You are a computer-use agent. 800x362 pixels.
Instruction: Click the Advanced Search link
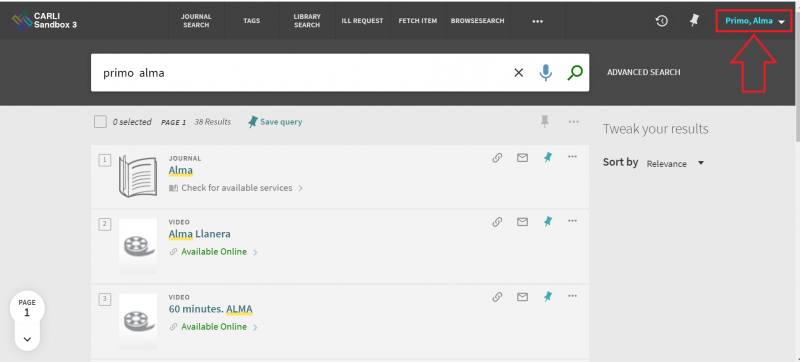click(x=643, y=72)
